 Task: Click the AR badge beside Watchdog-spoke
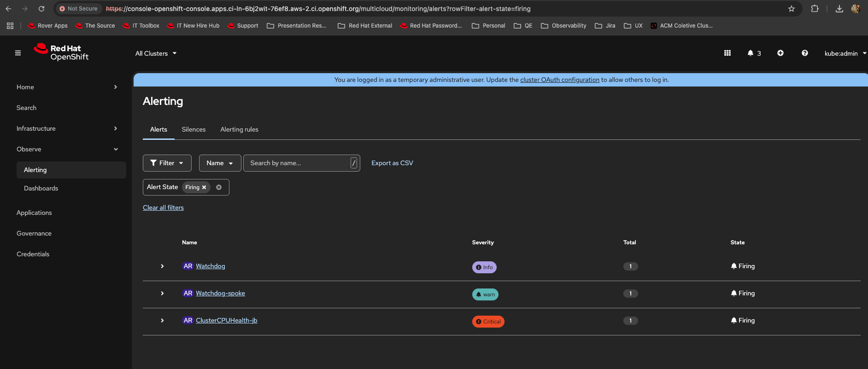pyautogui.click(x=188, y=293)
